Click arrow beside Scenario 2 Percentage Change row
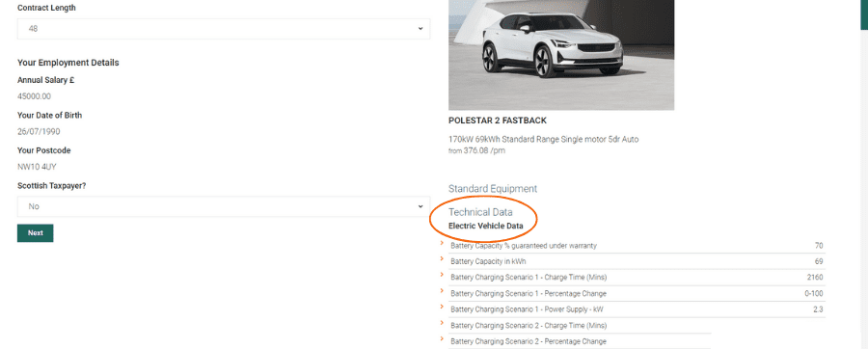Viewport: 868px width, 349px height. coord(442,339)
